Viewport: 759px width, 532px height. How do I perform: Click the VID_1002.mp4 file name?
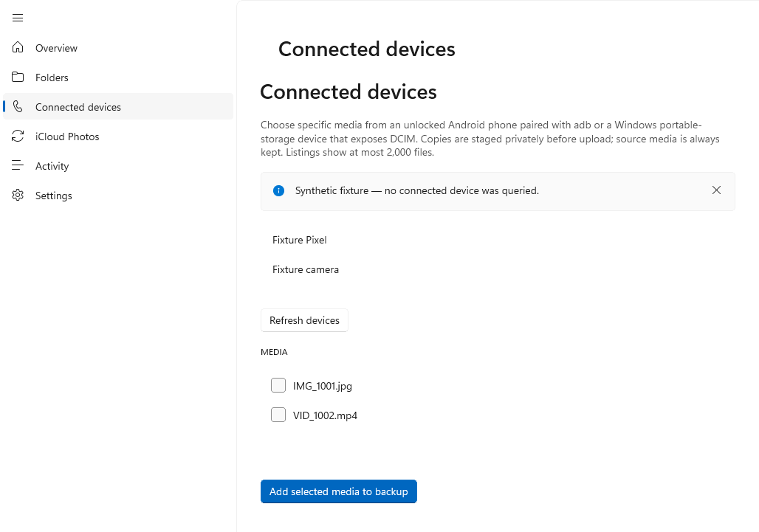pos(325,415)
